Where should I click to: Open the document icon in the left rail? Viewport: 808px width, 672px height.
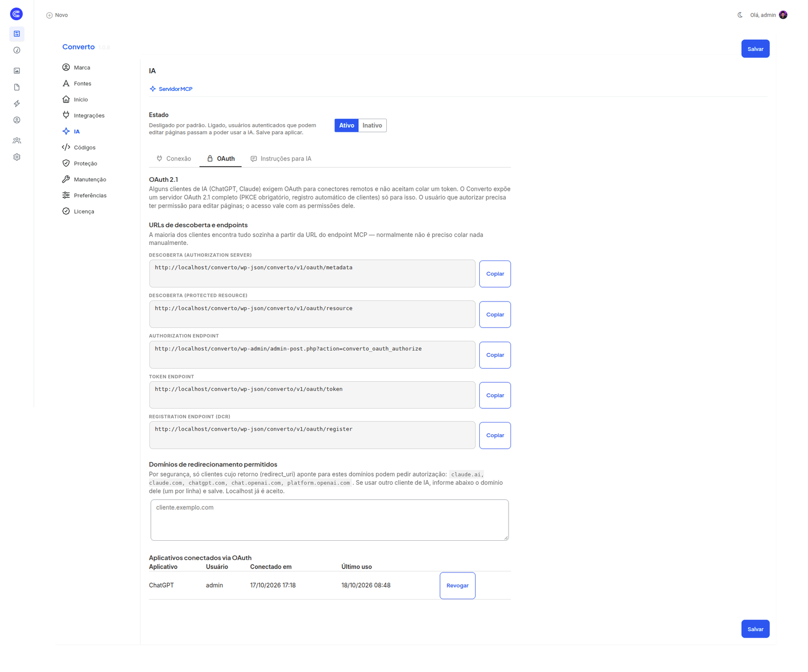click(17, 87)
